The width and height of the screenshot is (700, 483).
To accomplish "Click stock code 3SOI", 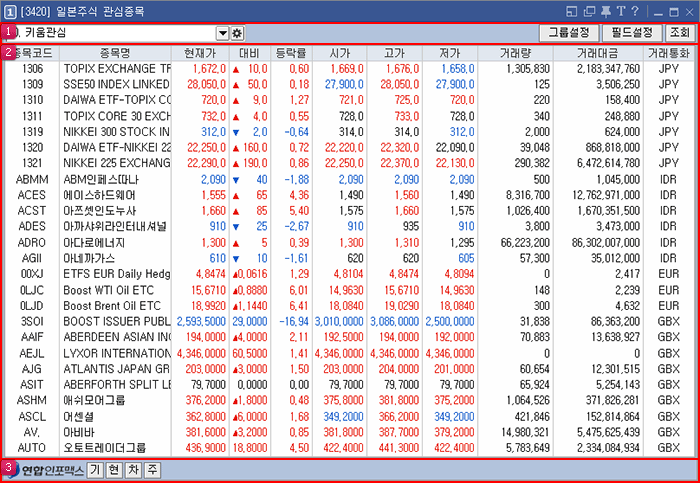I will click(x=32, y=321).
